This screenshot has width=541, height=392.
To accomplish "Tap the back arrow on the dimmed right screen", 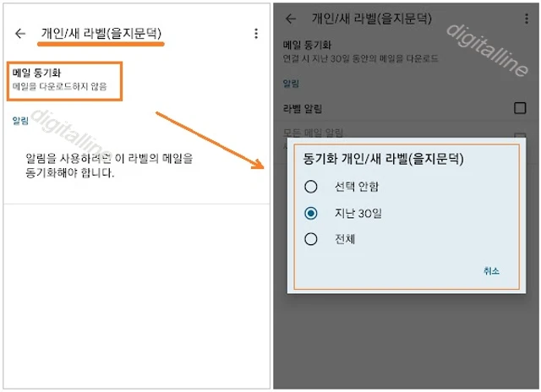I will [x=291, y=19].
